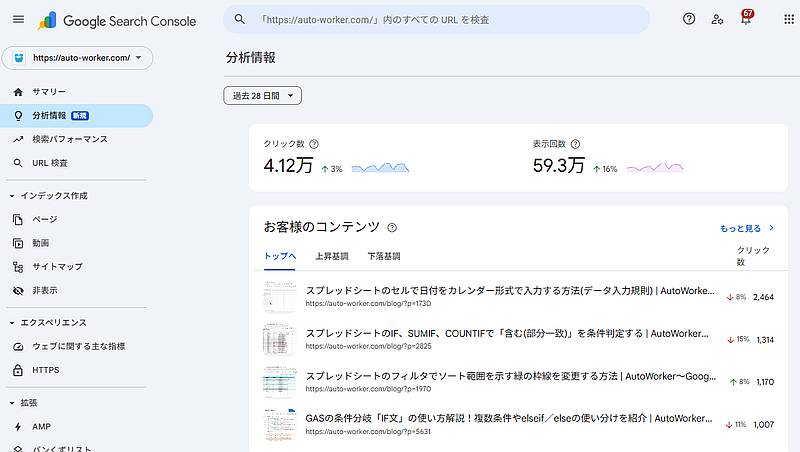Click the property favicon for auto-worker.com
Screen dimensions: 800x452
19,58
